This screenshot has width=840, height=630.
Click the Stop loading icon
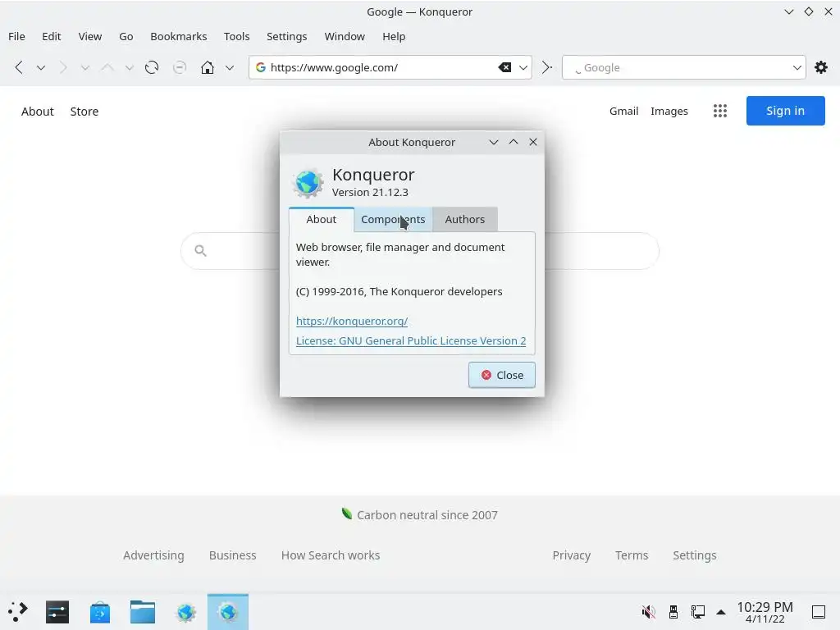click(x=180, y=67)
